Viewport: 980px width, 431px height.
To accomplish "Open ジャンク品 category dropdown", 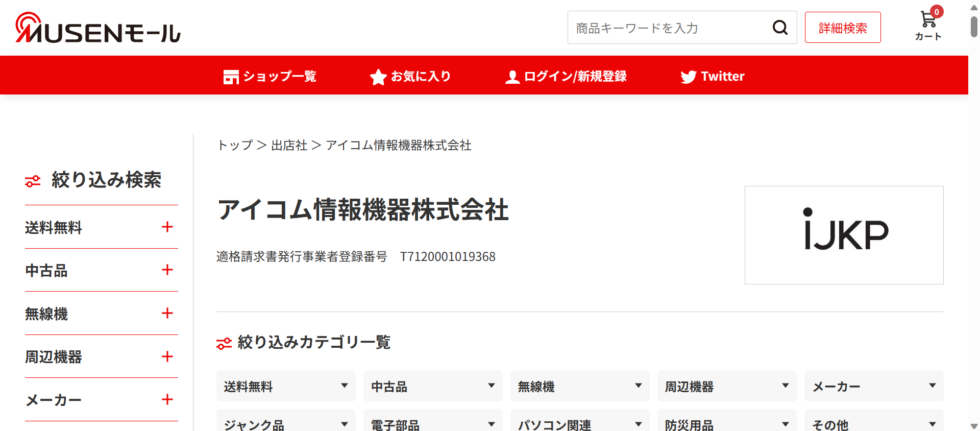I will coord(286,420).
